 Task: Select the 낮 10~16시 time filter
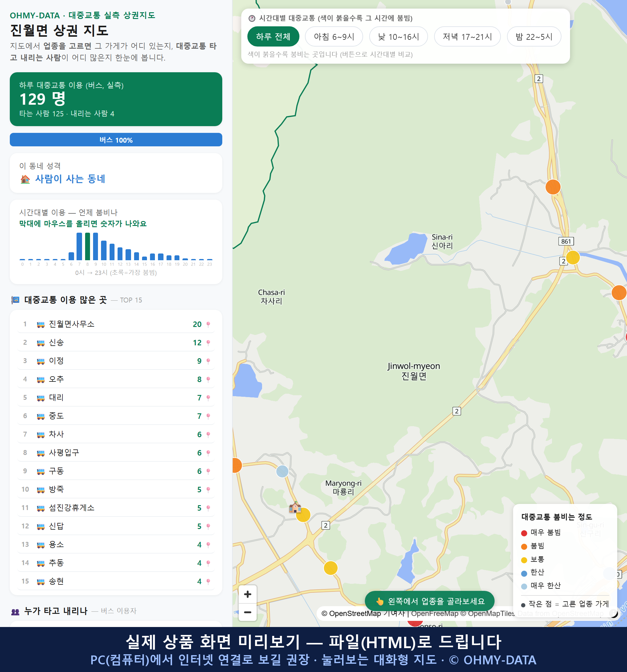click(399, 36)
